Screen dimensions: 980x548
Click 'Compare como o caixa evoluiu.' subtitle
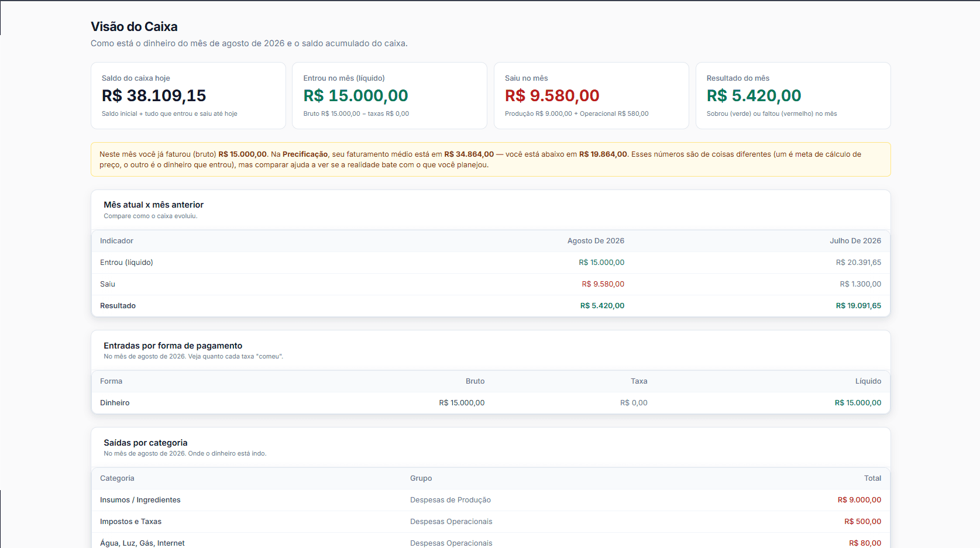pyautogui.click(x=151, y=216)
